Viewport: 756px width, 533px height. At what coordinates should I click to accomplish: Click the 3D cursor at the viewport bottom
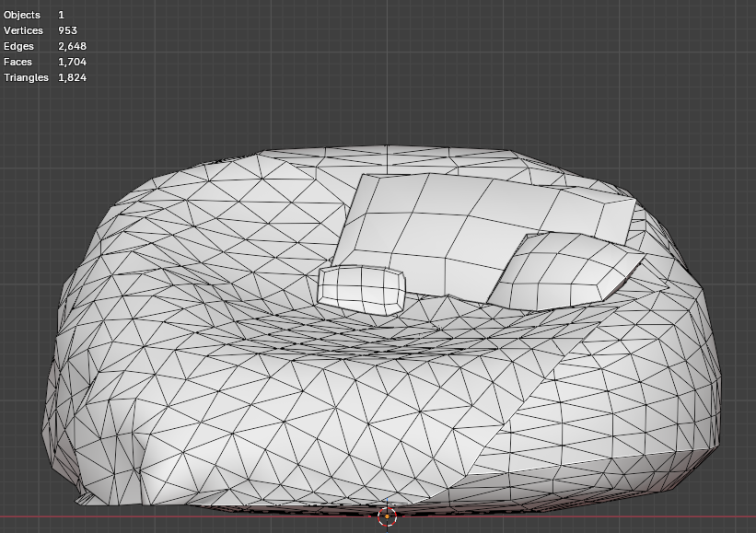click(387, 516)
